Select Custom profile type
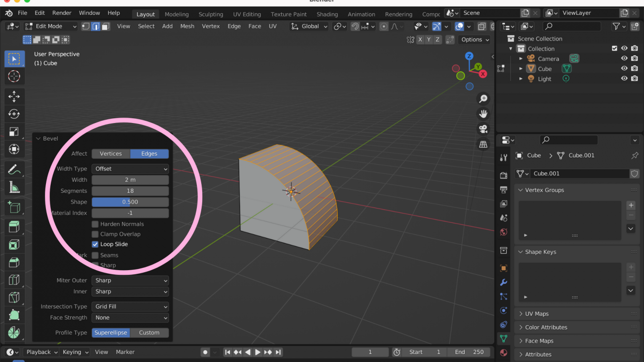The image size is (644, 362). click(x=150, y=332)
